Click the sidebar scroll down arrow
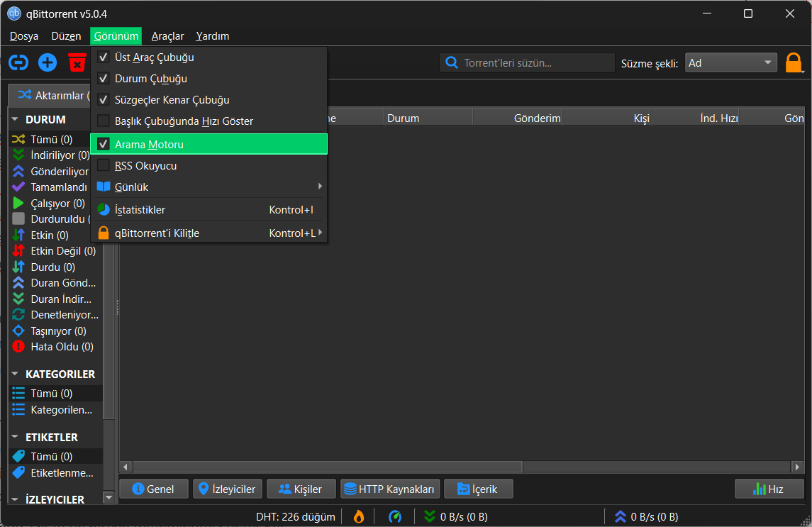Screen dimensions: 812x527 [109, 497]
